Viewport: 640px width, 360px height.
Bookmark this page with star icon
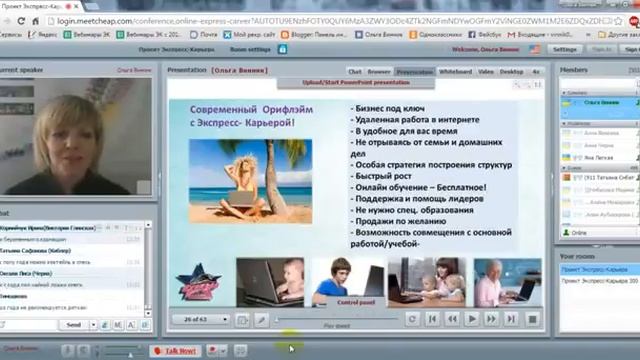pyautogui.click(x=618, y=21)
